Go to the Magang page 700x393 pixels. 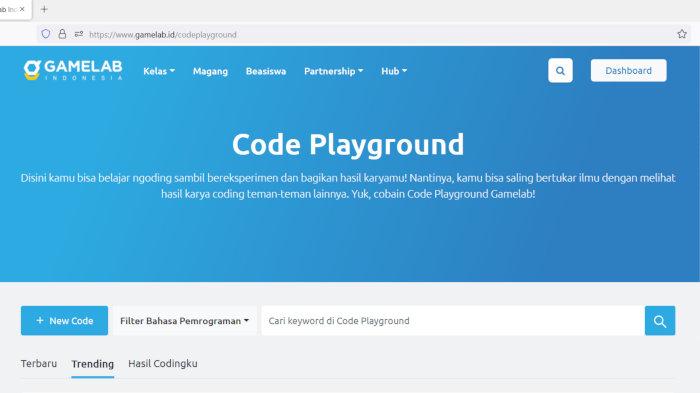(210, 71)
